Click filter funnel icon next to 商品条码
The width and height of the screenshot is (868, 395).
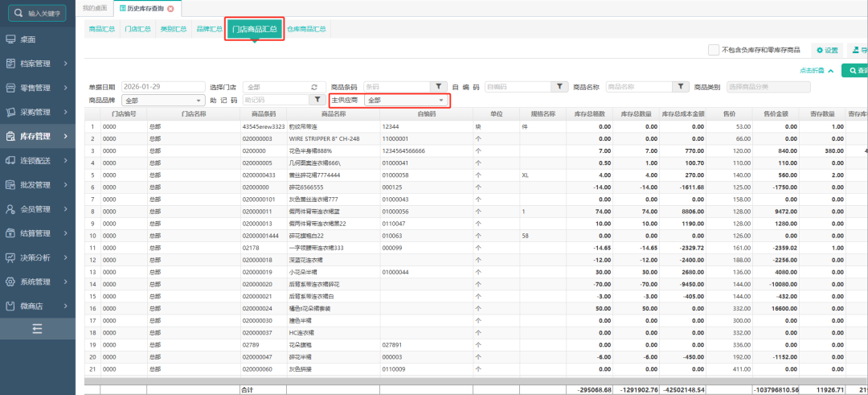click(439, 87)
